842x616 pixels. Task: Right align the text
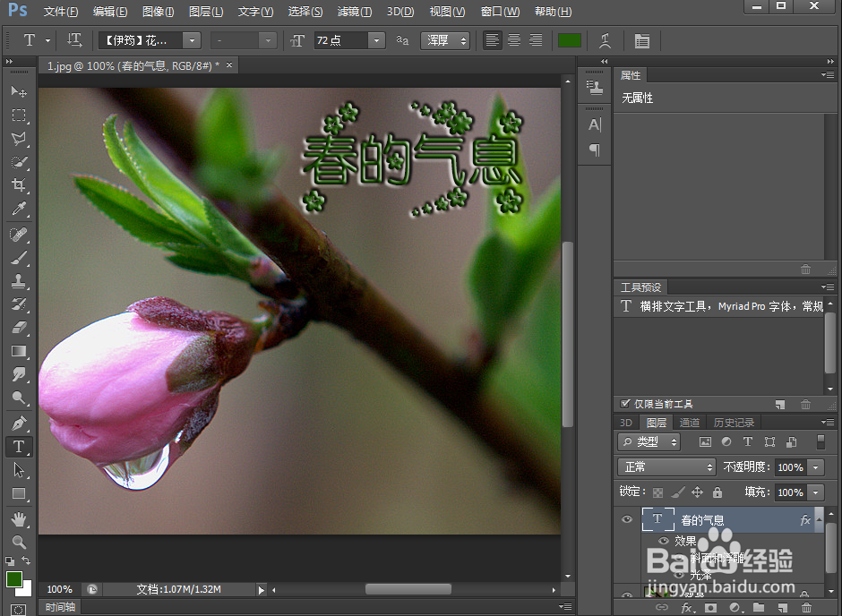[536, 40]
